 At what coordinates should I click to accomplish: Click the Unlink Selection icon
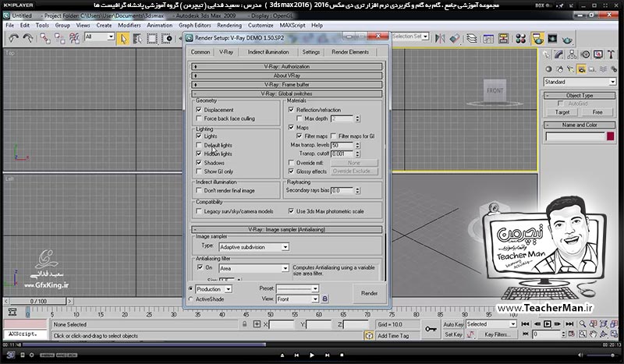click(60, 38)
